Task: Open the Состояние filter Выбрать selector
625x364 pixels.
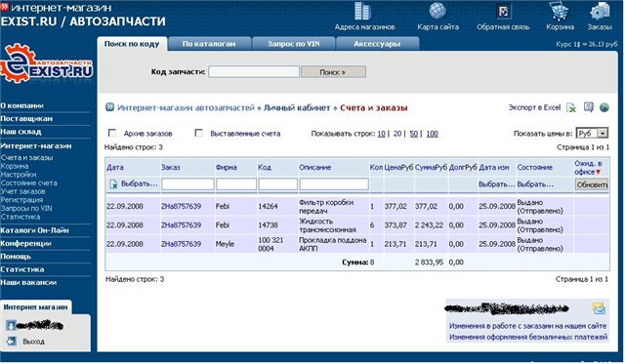Action: [x=535, y=184]
